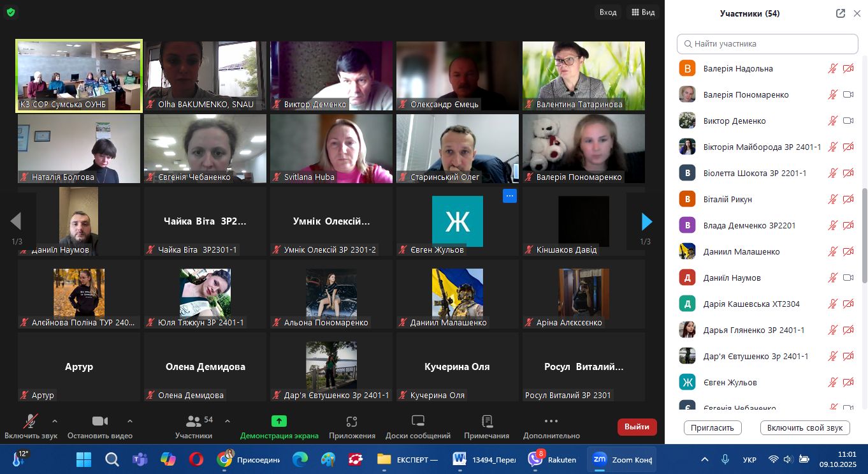This screenshot has height=474, width=868.
Task: Click the Найти участника search field
Action: click(x=767, y=44)
